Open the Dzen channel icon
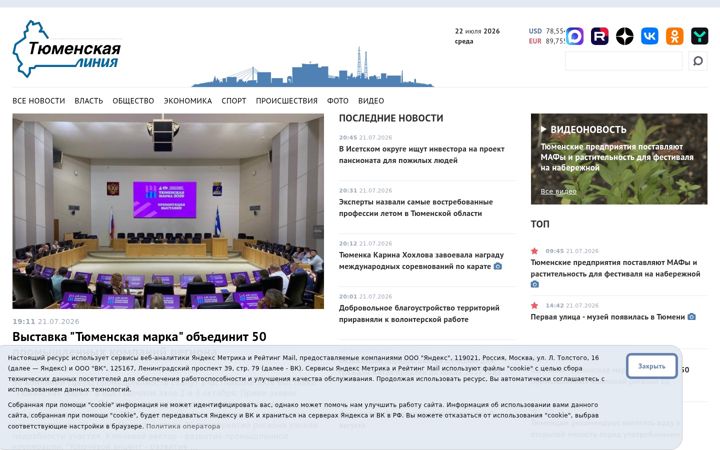Image resolution: width=720 pixels, height=450 pixels. pyautogui.click(x=624, y=36)
